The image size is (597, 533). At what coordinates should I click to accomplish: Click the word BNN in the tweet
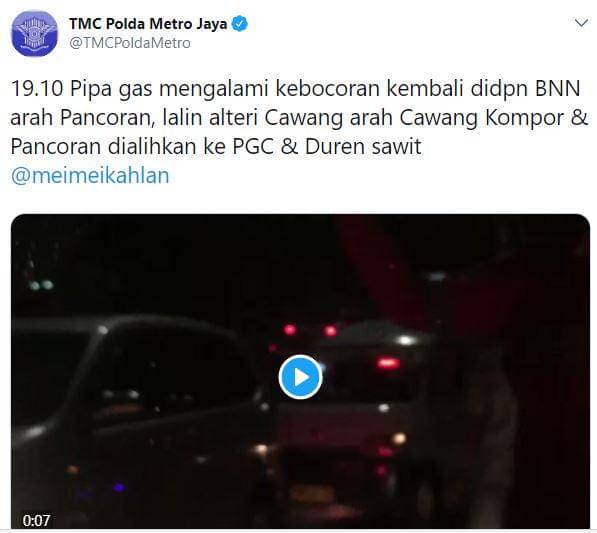[x=557, y=89]
